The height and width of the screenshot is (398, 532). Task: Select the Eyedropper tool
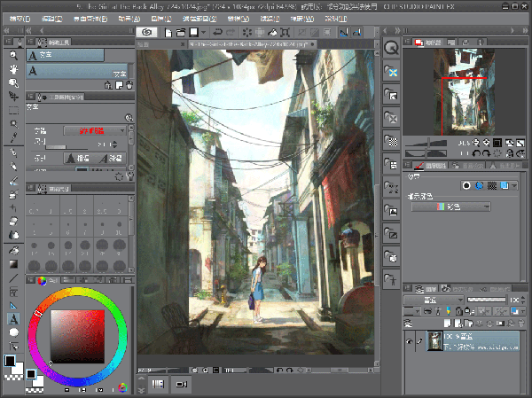[13, 137]
